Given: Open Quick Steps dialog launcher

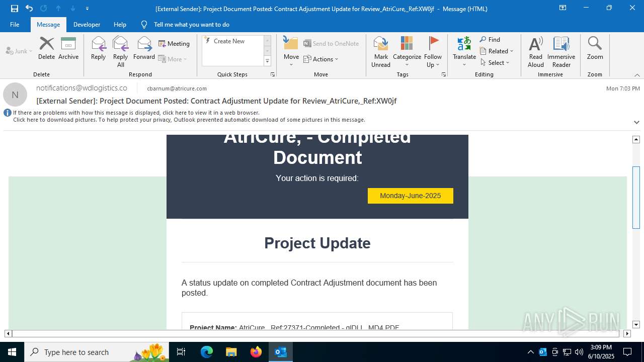Looking at the screenshot, I should 273,74.
